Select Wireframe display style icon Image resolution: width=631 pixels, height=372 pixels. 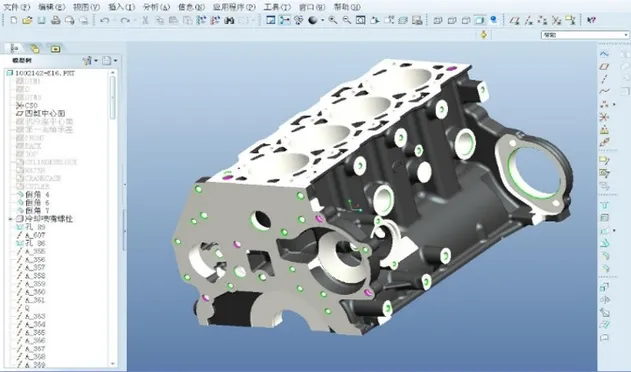click(x=438, y=20)
